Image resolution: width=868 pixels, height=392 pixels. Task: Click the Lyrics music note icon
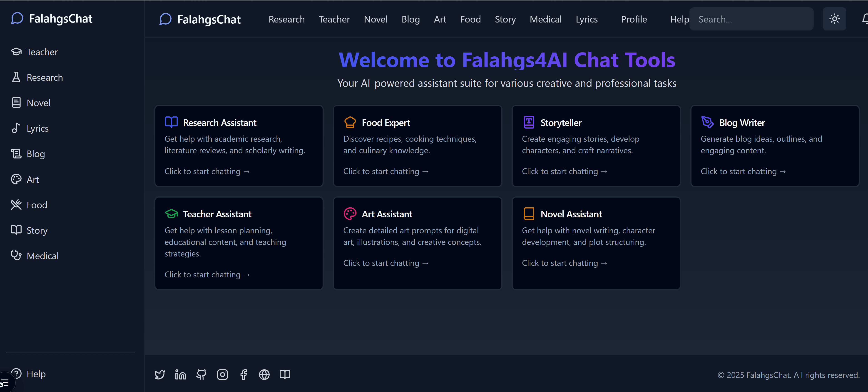[x=16, y=128]
